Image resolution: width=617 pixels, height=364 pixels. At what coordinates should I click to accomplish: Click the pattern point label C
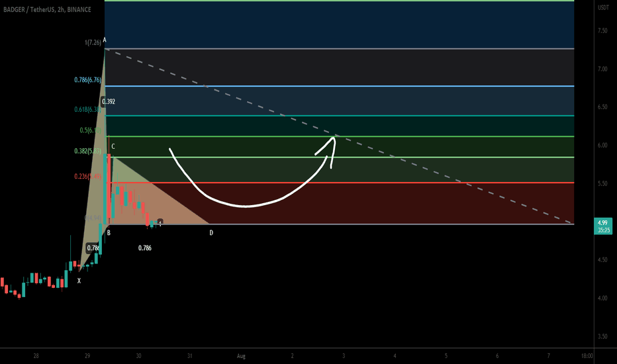[x=113, y=146]
